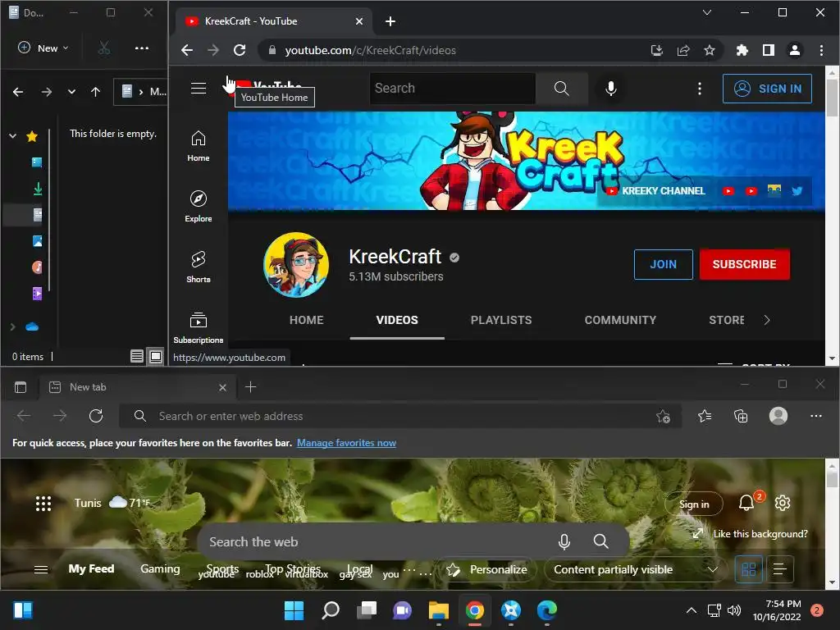Viewport: 840px width, 630px height.
Task: Click Edge address bar search field
Action: (x=399, y=416)
